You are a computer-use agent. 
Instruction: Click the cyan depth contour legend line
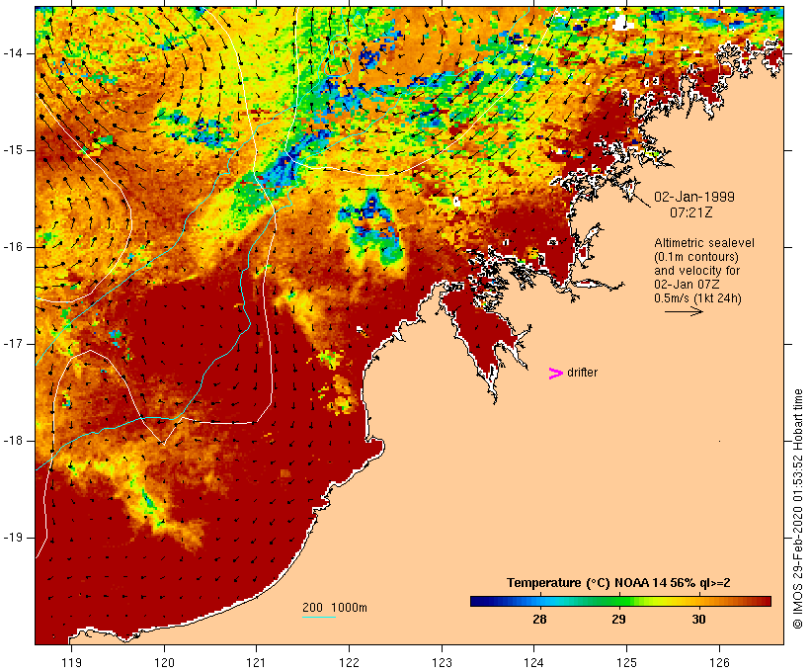(x=319, y=617)
